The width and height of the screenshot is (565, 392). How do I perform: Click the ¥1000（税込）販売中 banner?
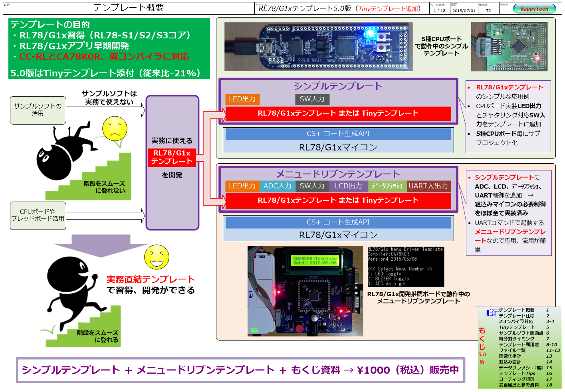[240, 370]
